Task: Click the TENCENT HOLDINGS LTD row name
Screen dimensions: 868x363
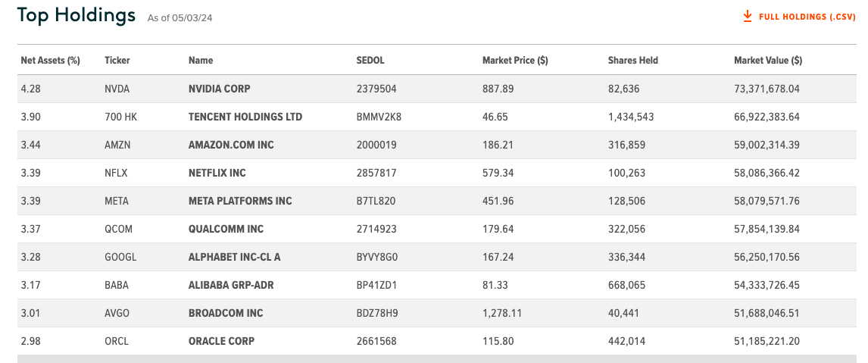Action: 246,117
